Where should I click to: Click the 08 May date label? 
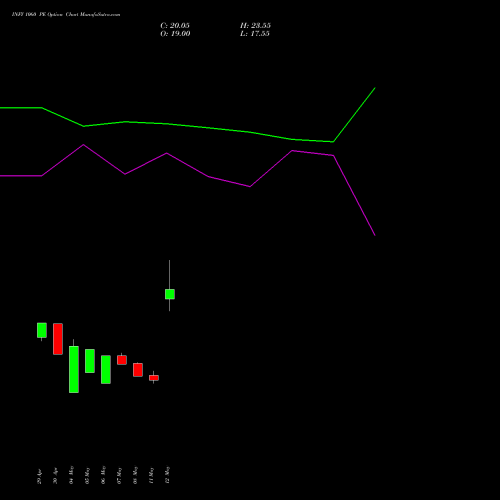[135, 475]
